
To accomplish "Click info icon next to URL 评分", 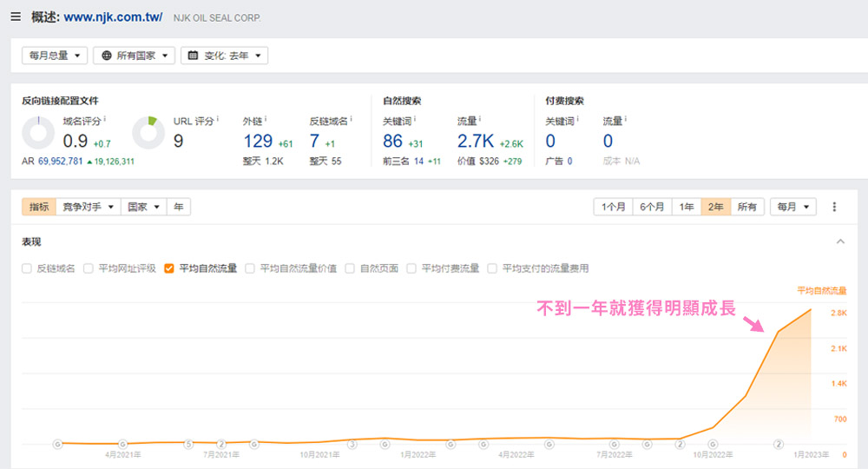I will point(218,119).
